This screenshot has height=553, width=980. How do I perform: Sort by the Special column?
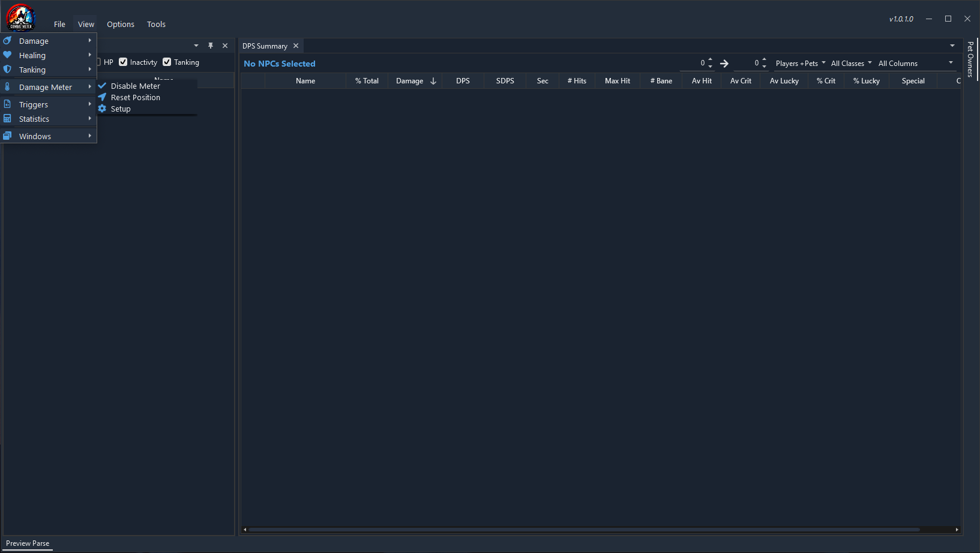click(x=913, y=81)
